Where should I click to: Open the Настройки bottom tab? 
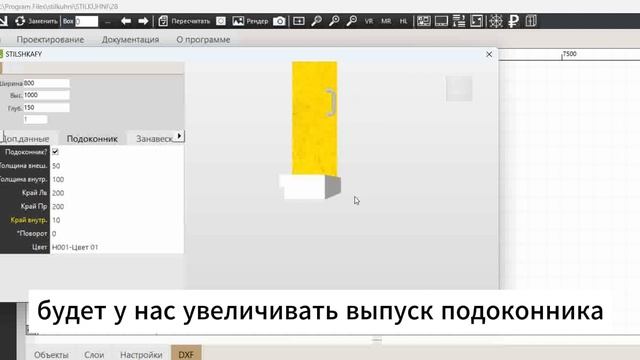click(x=141, y=355)
